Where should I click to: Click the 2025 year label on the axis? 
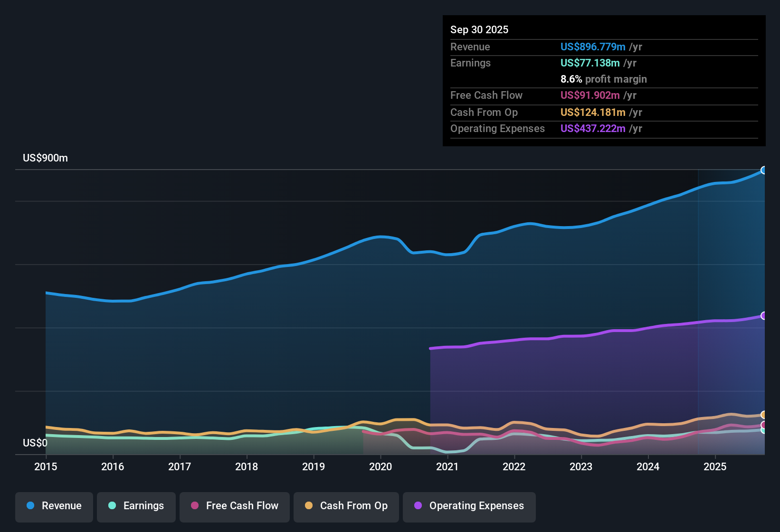coord(715,467)
